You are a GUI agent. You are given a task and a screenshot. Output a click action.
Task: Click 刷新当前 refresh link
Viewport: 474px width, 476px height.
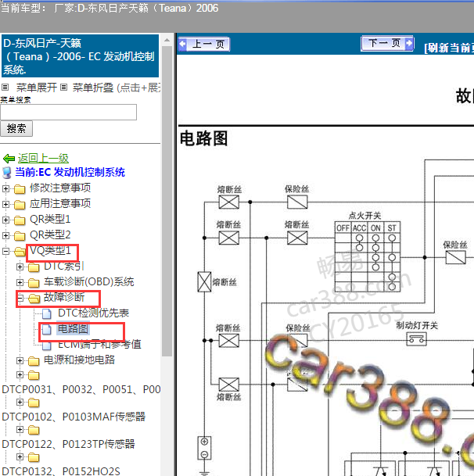point(449,48)
